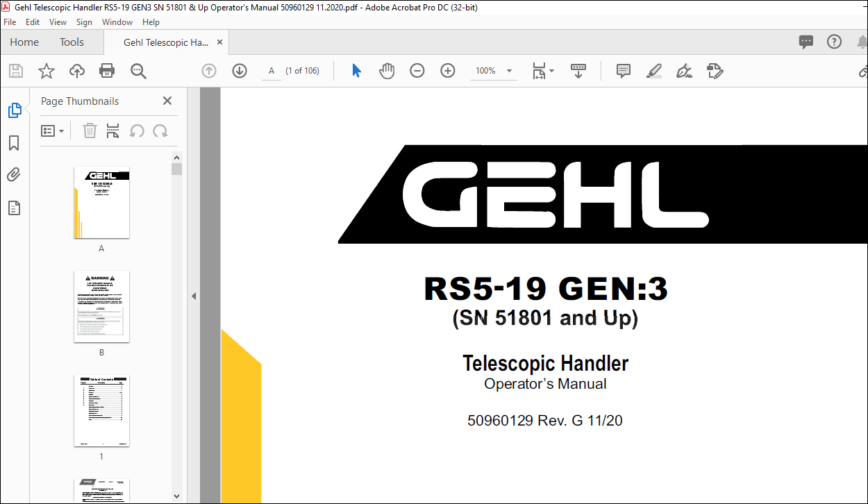868x504 pixels.
Task: Close the Gehl document tab
Action: [x=220, y=42]
